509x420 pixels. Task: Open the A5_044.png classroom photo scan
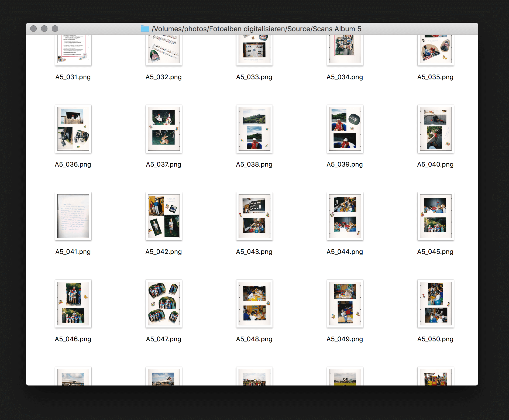point(345,216)
